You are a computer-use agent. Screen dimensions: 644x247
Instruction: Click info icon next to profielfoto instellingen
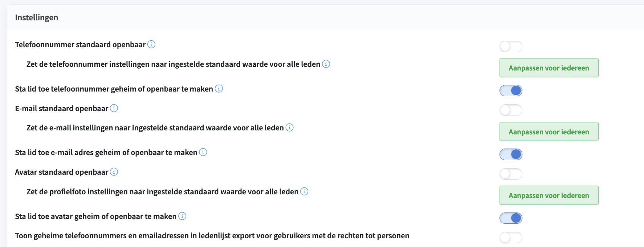304,191
